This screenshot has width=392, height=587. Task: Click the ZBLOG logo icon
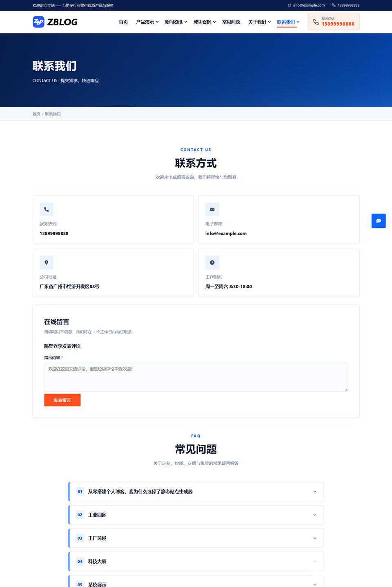click(38, 22)
